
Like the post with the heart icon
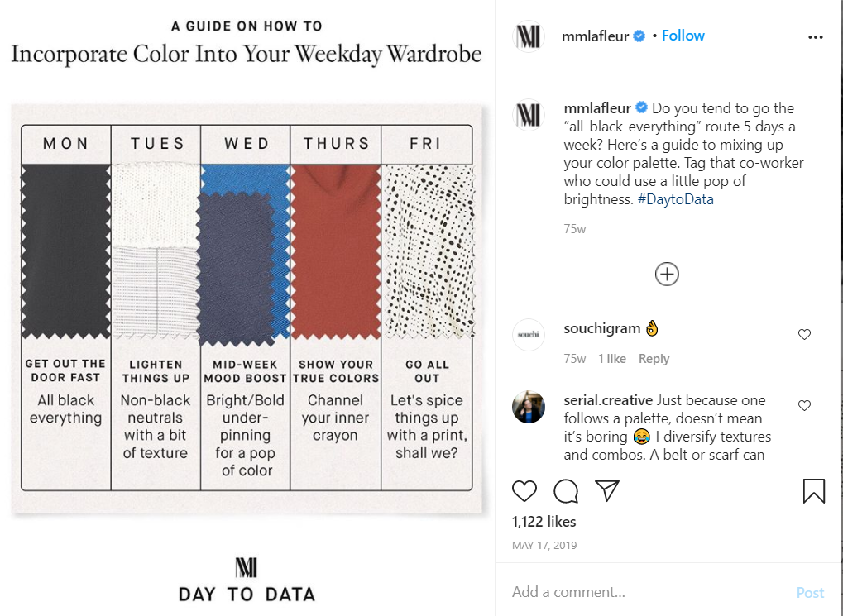tap(524, 491)
